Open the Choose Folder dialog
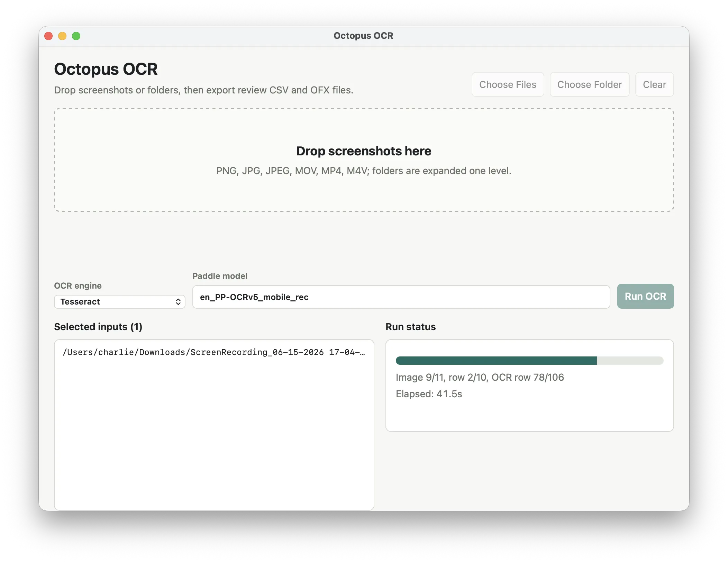This screenshot has height=562, width=728. (x=589, y=84)
